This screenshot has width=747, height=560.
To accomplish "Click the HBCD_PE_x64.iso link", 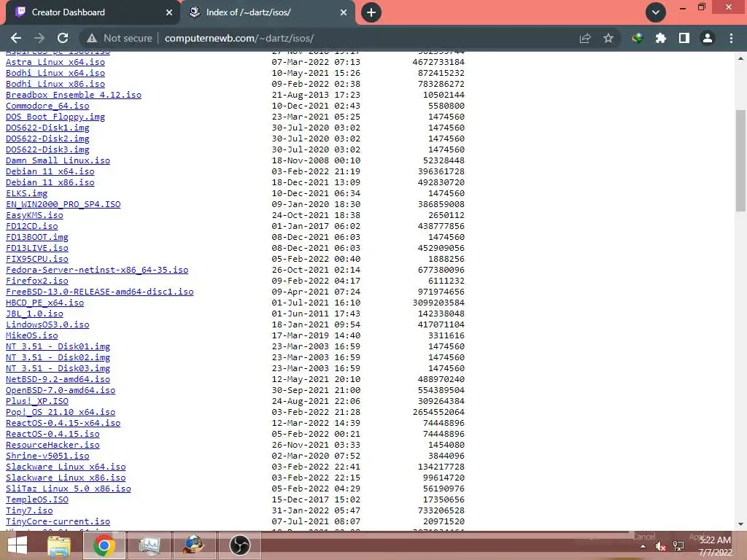I will (x=44, y=303).
